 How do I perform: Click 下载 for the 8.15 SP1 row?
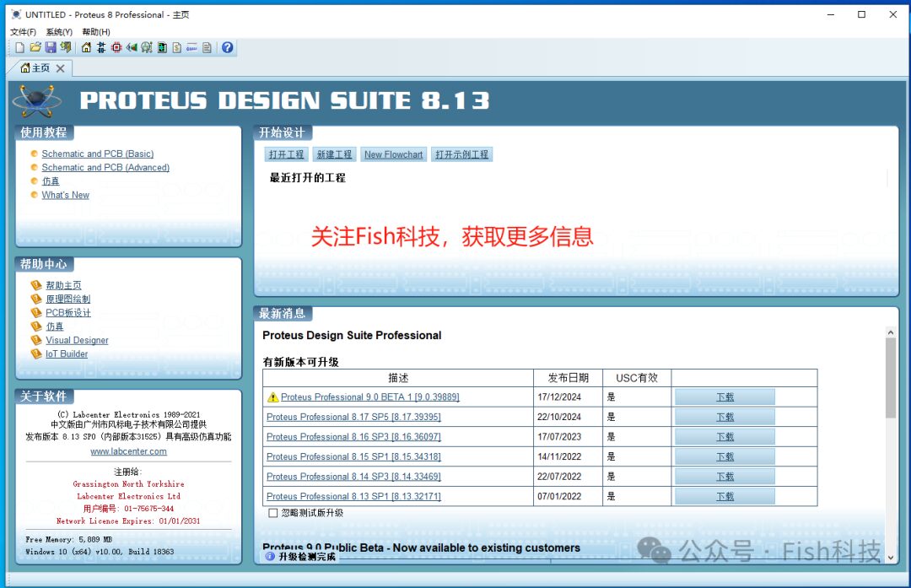tap(725, 457)
